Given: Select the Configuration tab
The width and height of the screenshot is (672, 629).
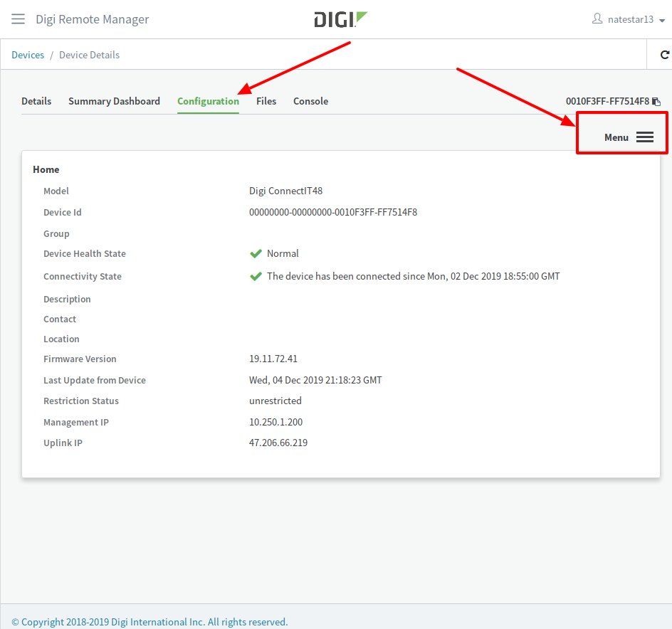Looking at the screenshot, I should [209, 101].
